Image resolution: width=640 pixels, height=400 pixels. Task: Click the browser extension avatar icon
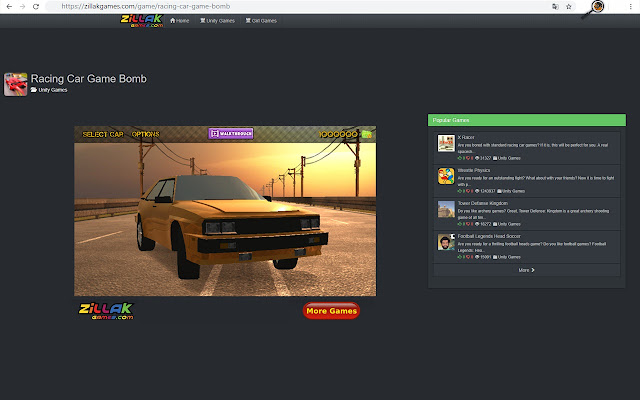598,7
